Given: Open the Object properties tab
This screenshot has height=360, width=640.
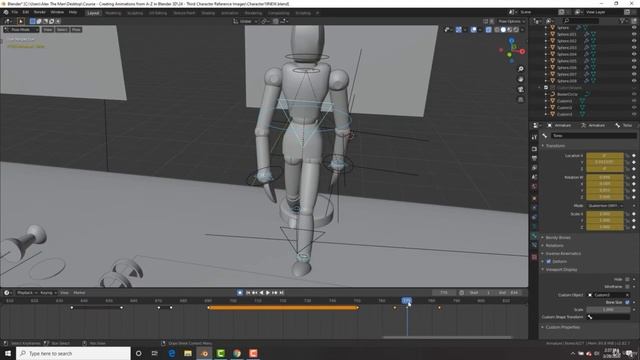Looking at the screenshot, I should [534, 198].
